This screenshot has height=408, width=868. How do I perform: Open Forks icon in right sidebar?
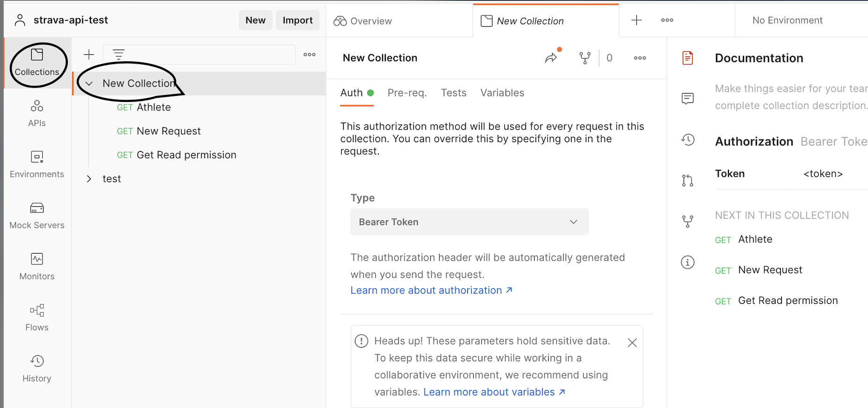pos(688,221)
